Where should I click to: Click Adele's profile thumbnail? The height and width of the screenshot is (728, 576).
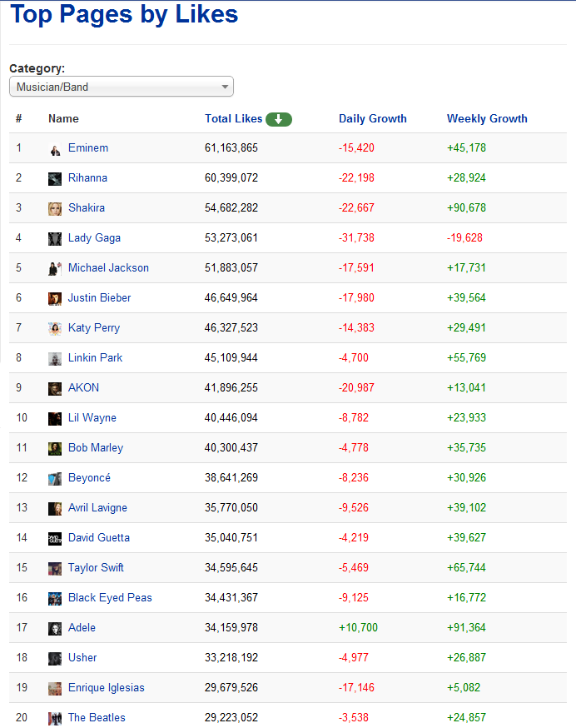pyautogui.click(x=55, y=629)
